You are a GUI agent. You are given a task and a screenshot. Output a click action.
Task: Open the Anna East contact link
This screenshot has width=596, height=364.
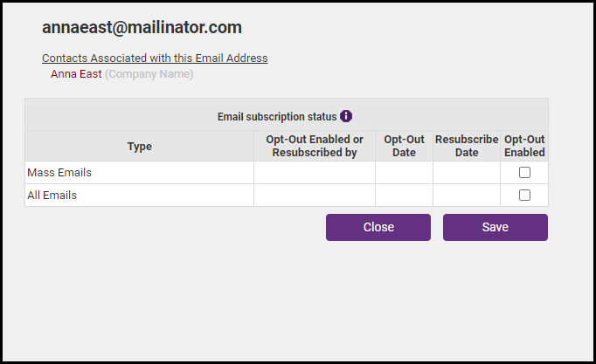pos(76,74)
